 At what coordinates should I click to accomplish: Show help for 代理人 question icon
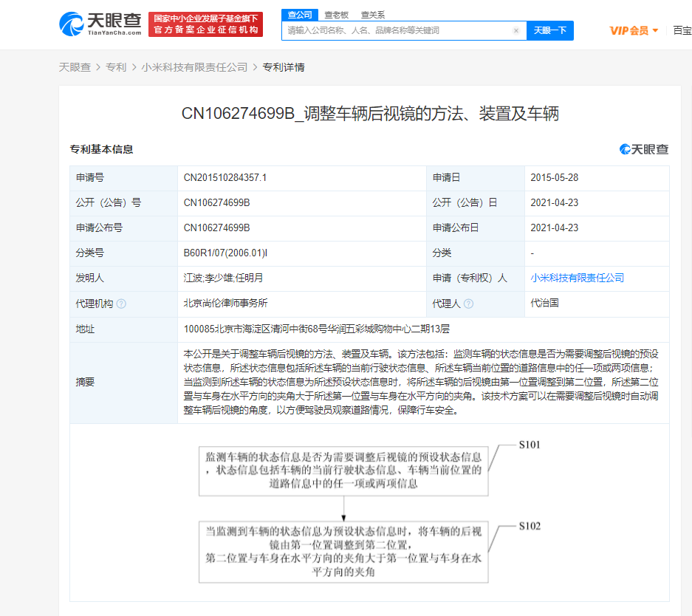(469, 304)
